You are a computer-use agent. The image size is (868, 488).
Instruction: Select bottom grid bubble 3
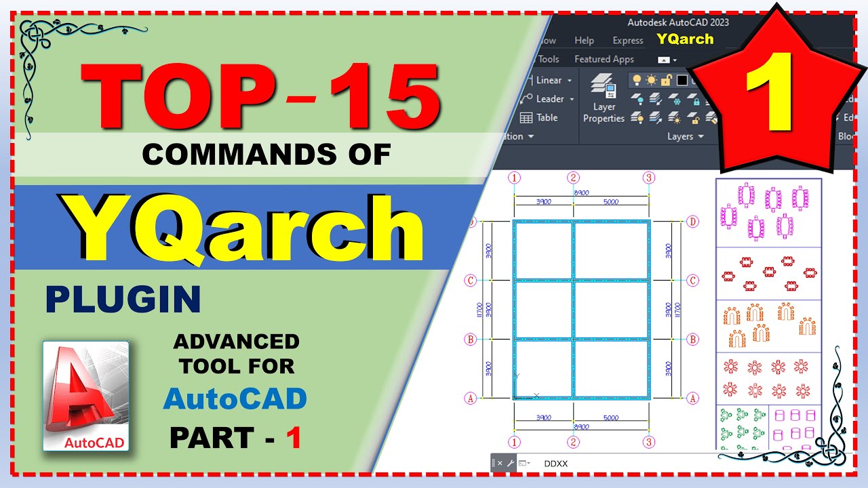point(649,443)
